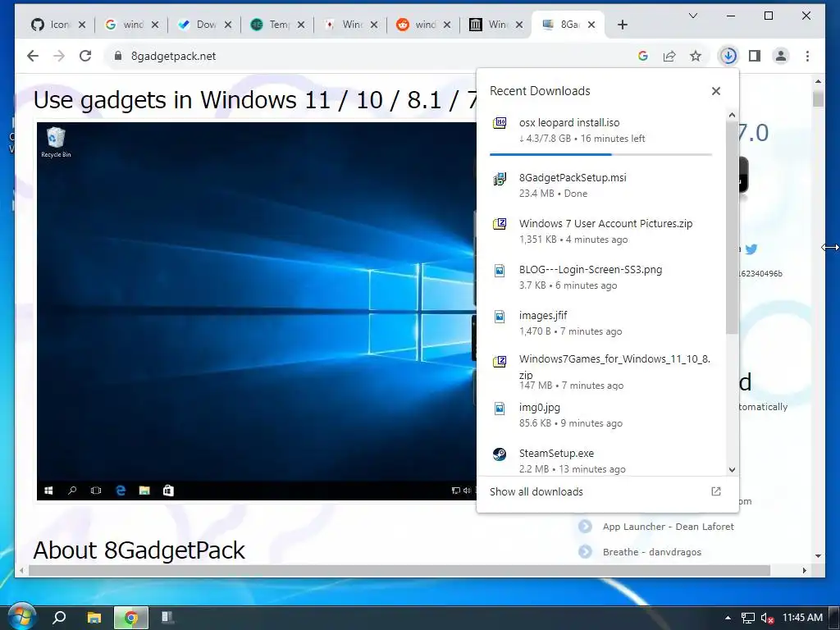Click the browser back arrow

[x=33, y=56]
